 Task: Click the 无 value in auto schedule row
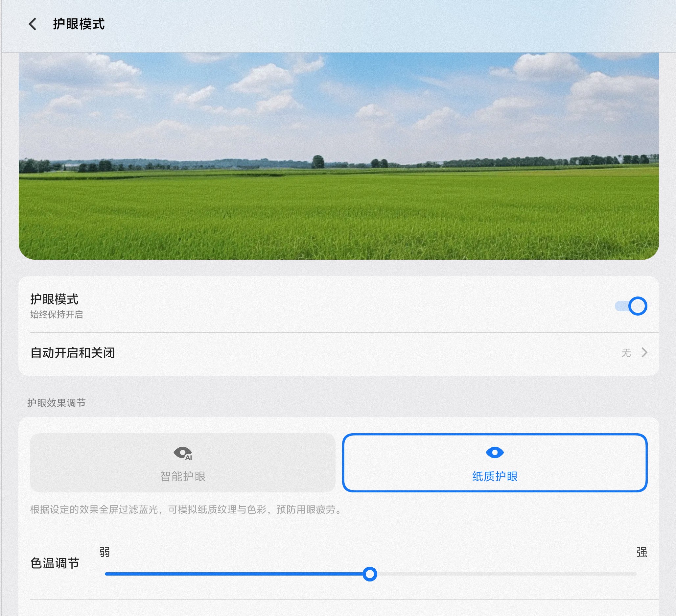626,353
